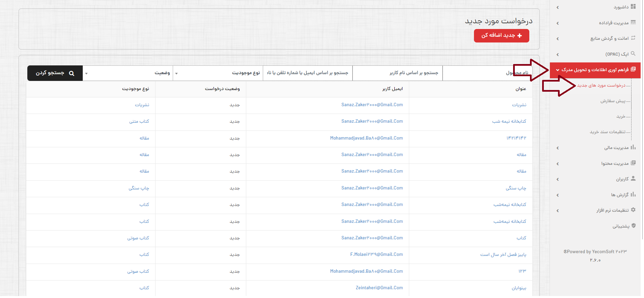Open the وضعیت status dropdown

click(x=128, y=73)
